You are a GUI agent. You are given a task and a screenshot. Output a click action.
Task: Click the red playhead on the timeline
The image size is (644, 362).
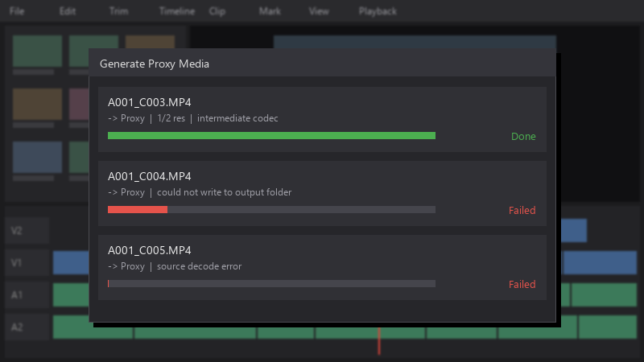[x=379, y=340]
